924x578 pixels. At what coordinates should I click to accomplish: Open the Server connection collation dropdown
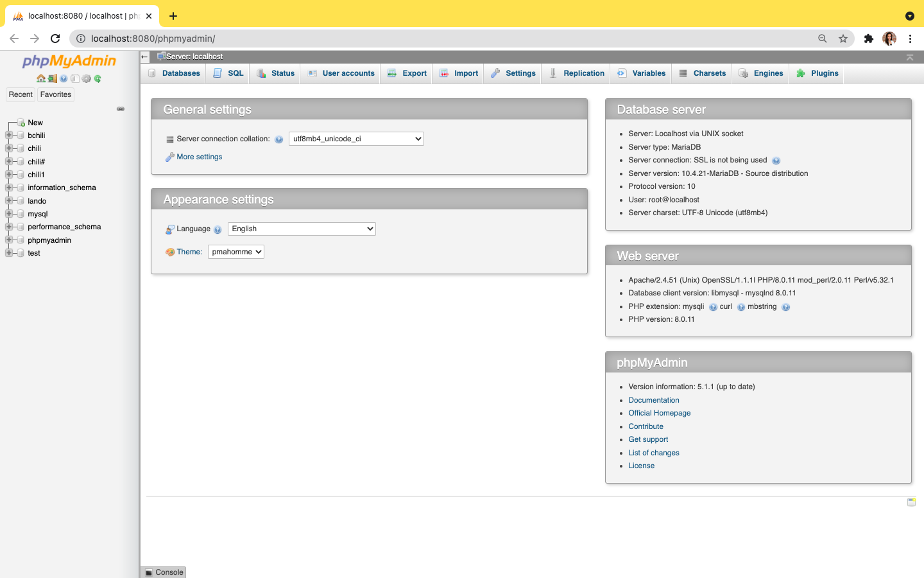click(356, 139)
